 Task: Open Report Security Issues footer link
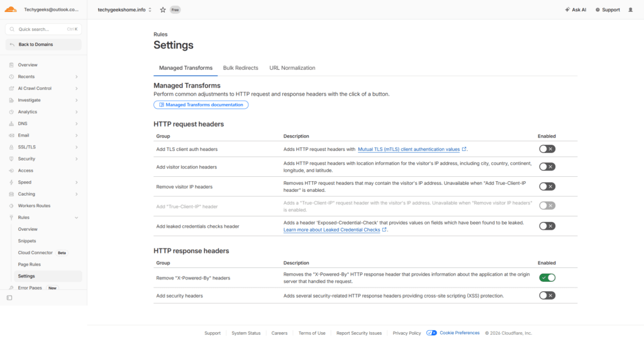pyautogui.click(x=359, y=333)
